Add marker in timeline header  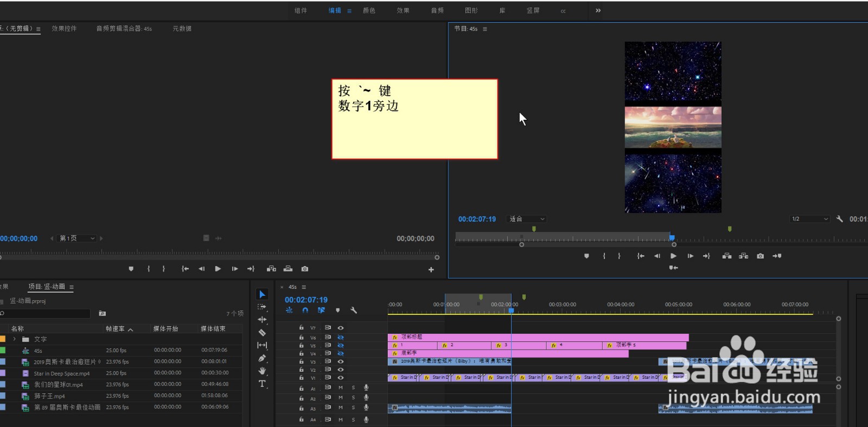tap(337, 310)
